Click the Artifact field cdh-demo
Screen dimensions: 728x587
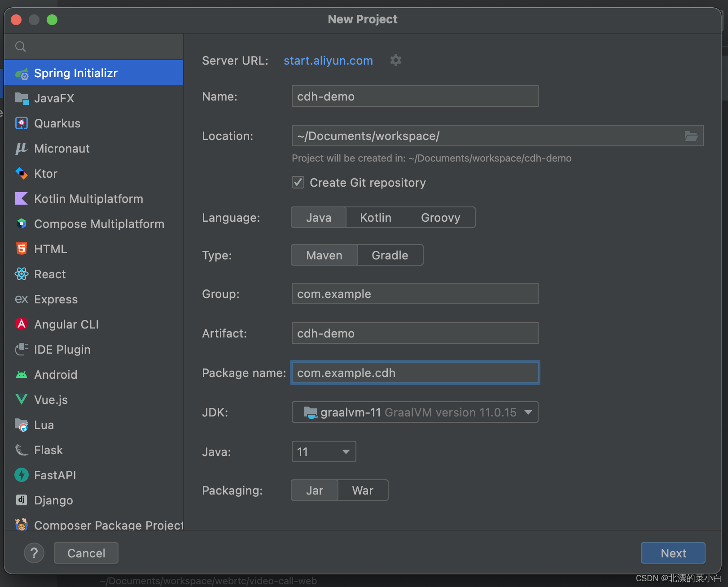coord(415,333)
